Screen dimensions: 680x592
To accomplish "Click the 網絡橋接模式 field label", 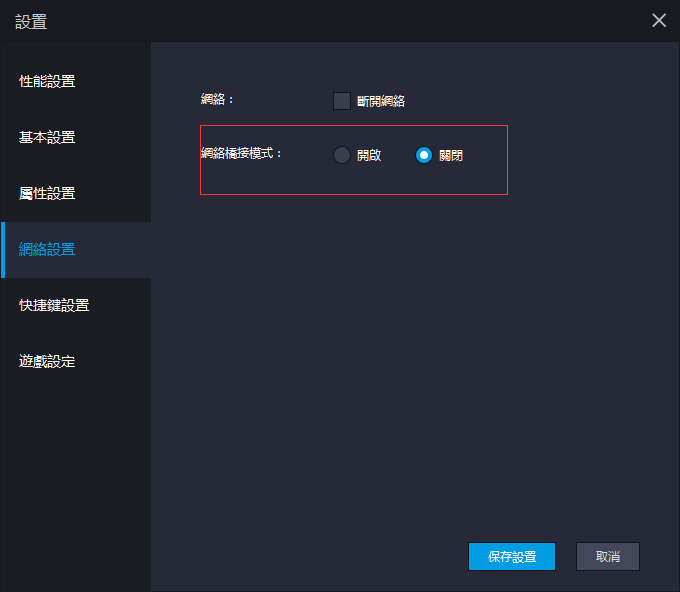I will (242, 154).
